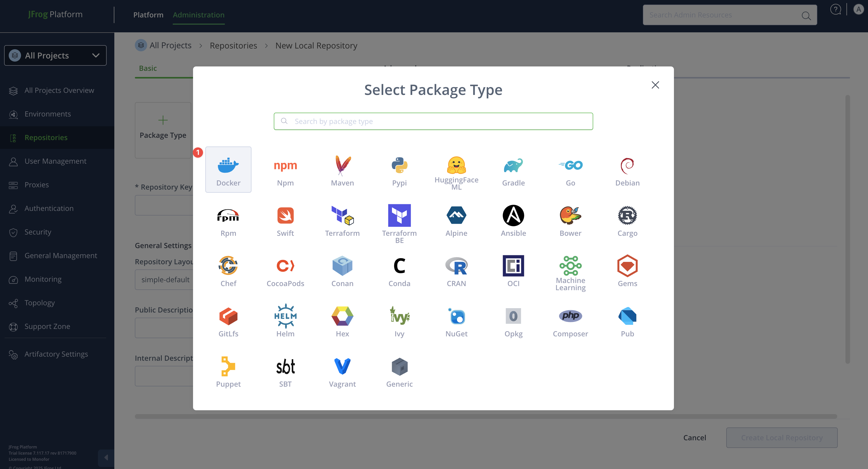Viewport: 868px width, 469px height.
Task: Pick the Helm package type
Action: pyautogui.click(x=285, y=321)
